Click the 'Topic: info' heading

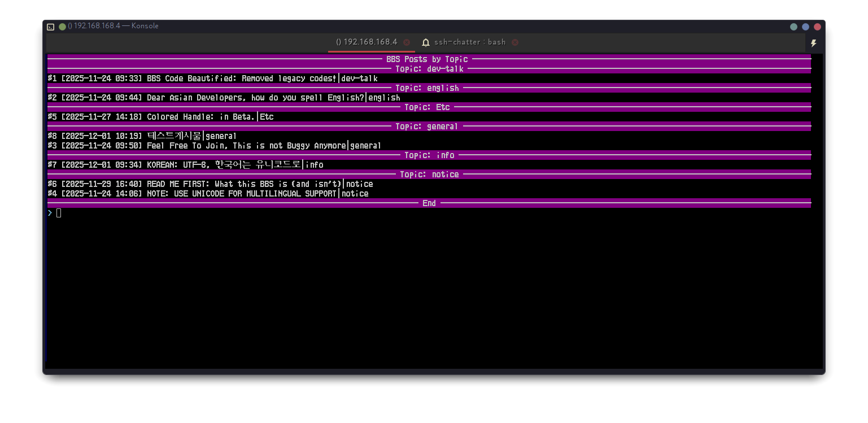429,155
